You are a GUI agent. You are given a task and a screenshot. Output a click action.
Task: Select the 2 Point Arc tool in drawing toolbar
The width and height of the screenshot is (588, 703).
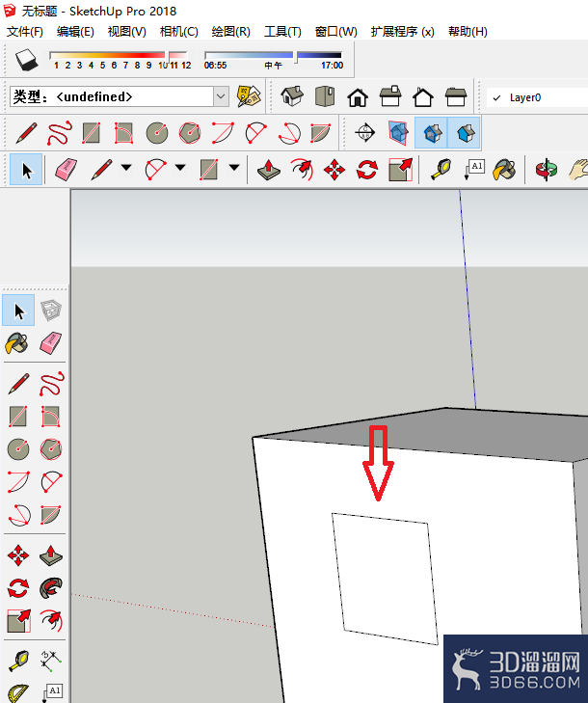tap(255, 133)
